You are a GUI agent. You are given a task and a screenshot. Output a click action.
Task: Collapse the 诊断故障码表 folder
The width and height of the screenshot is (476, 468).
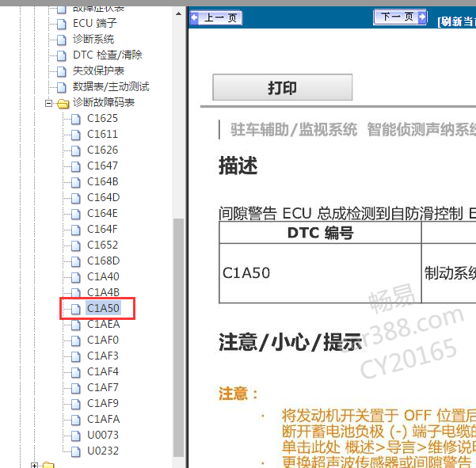pos(48,103)
